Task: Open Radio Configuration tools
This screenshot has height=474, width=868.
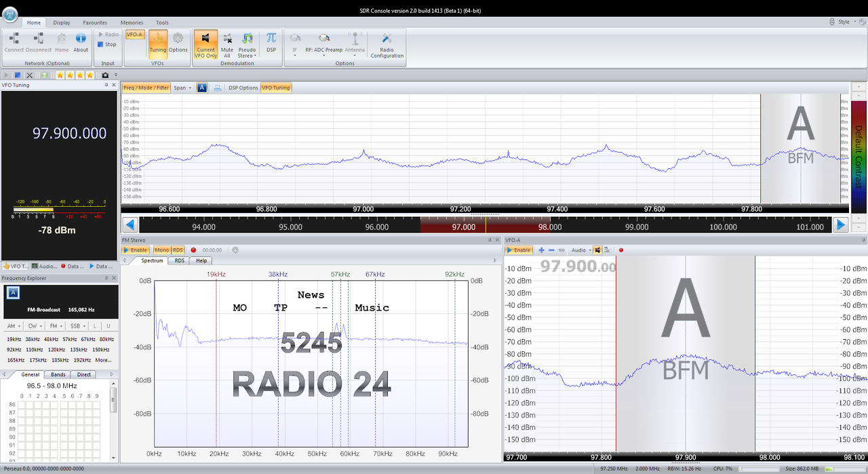Action: (x=387, y=45)
